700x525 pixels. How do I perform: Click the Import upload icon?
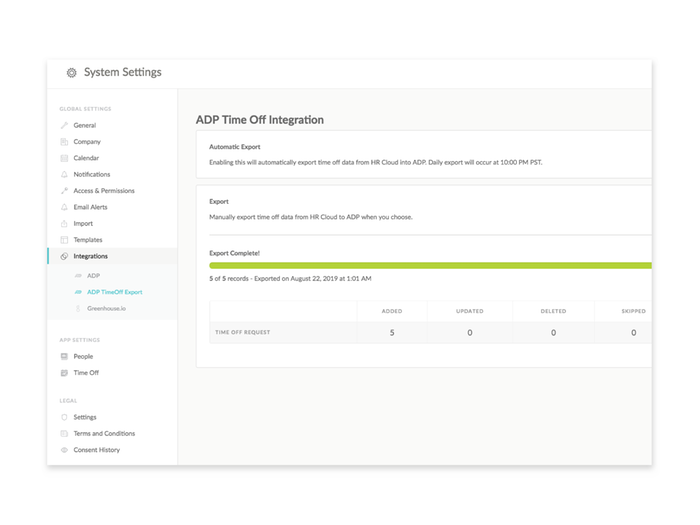coord(64,224)
